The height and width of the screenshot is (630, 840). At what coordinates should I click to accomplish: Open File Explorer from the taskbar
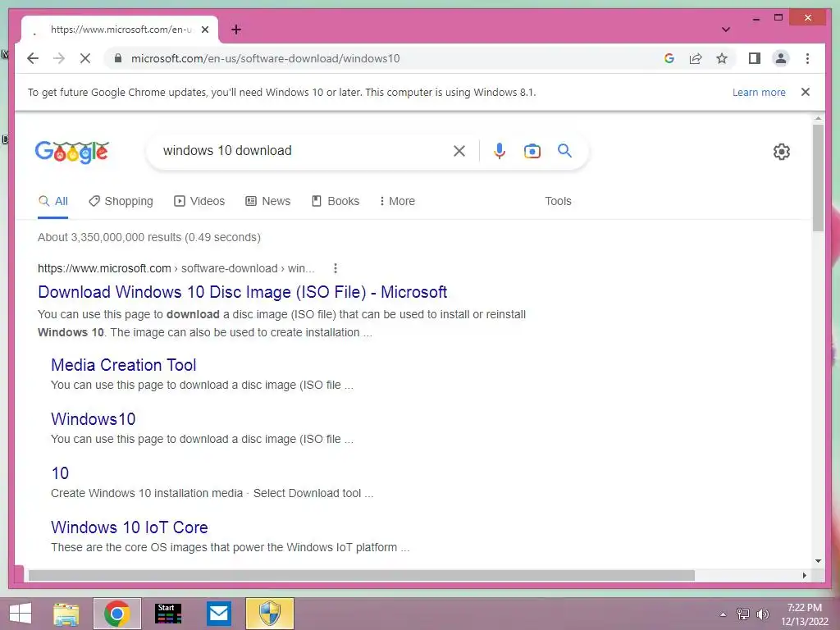point(66,614)
